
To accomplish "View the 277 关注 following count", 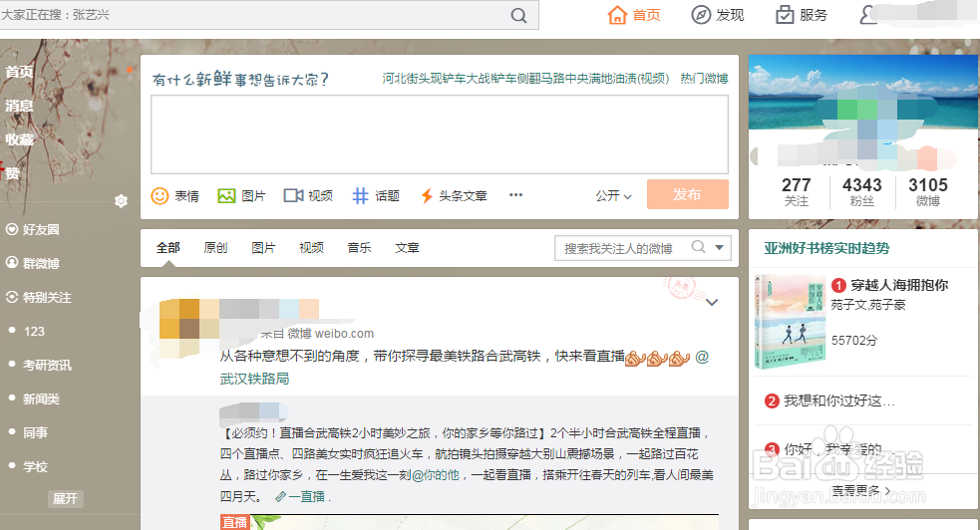I will pyautogui.click(x=797, y=191).
